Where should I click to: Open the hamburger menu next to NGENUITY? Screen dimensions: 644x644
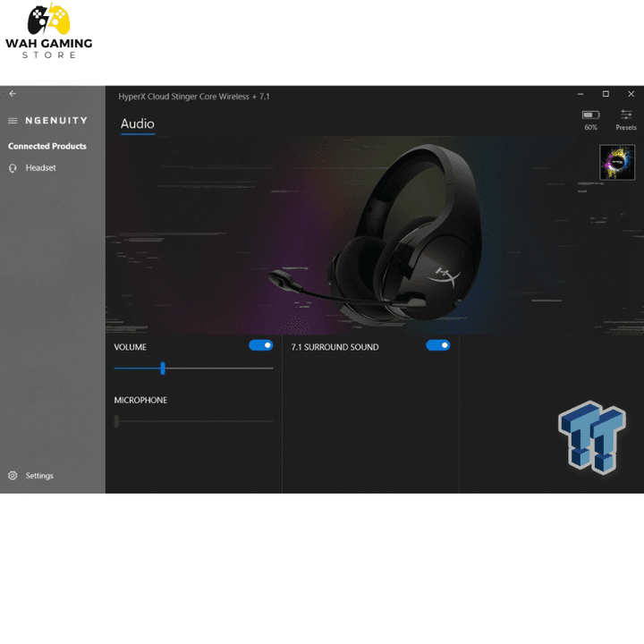click(x=13, y=121)
